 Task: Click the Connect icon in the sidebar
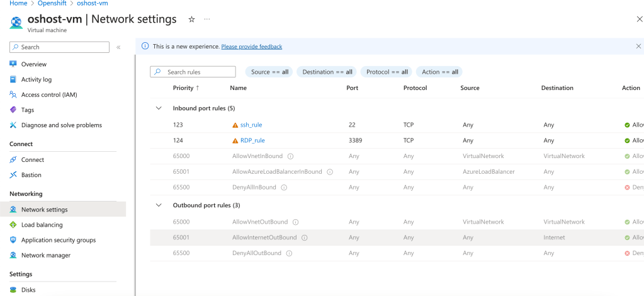point(13,159)
